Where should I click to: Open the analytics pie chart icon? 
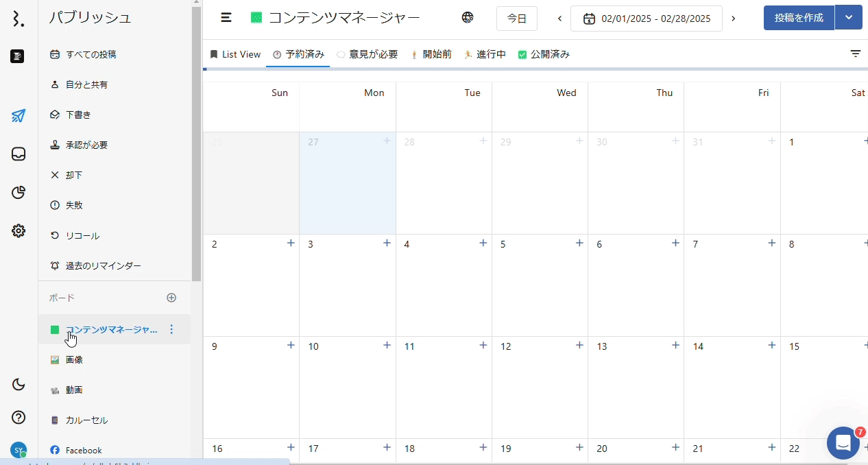coord(19,193)
